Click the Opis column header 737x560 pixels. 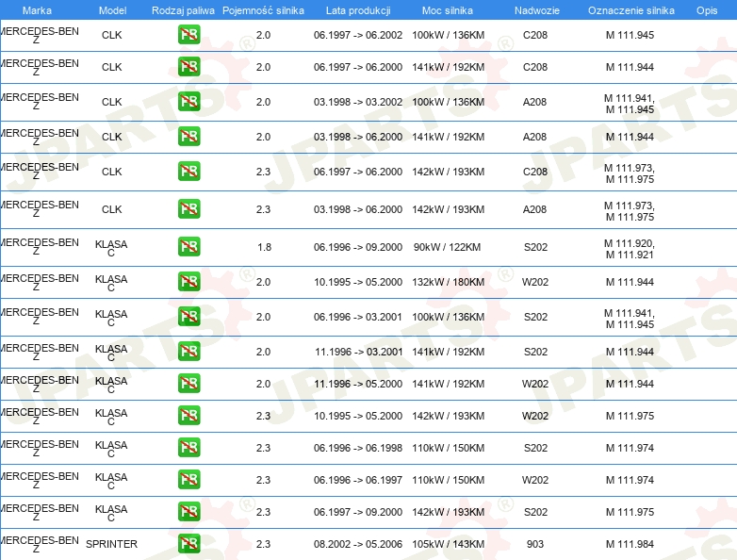pyautogui.click(x=707, y=10)
